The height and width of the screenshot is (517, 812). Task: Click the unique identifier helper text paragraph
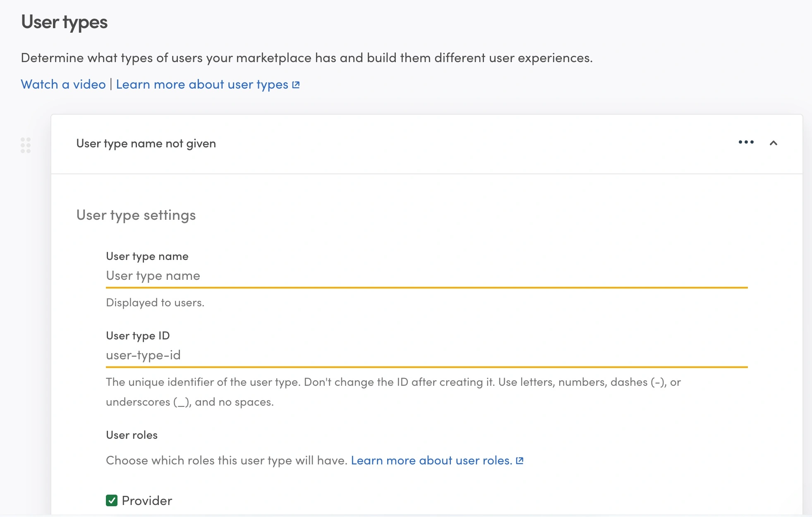[393, 392]
